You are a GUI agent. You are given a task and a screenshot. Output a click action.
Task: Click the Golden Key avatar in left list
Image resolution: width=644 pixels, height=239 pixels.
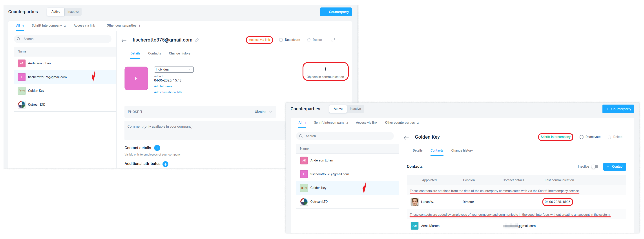click(22, 91)
